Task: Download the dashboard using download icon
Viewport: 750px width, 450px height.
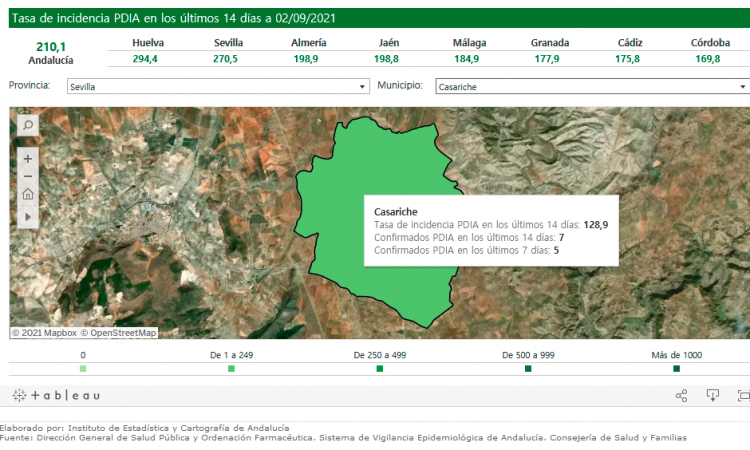Action: click(x=713, y=396)
